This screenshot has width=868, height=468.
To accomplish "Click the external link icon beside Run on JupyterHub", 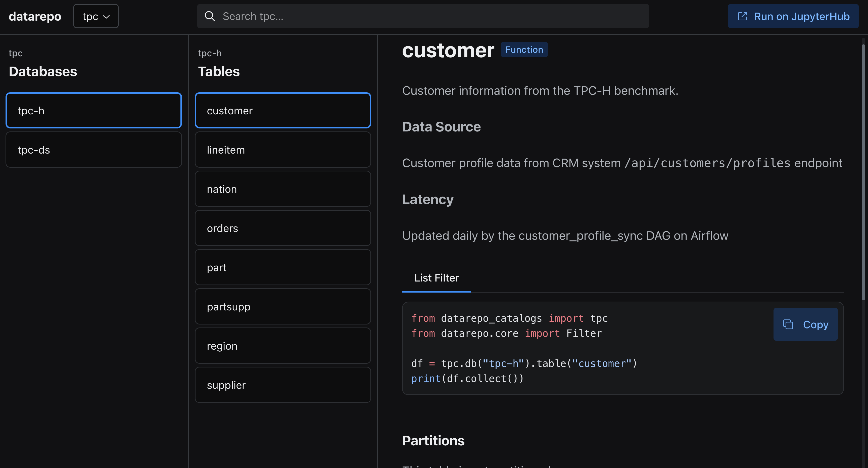I will pos(742,16).
